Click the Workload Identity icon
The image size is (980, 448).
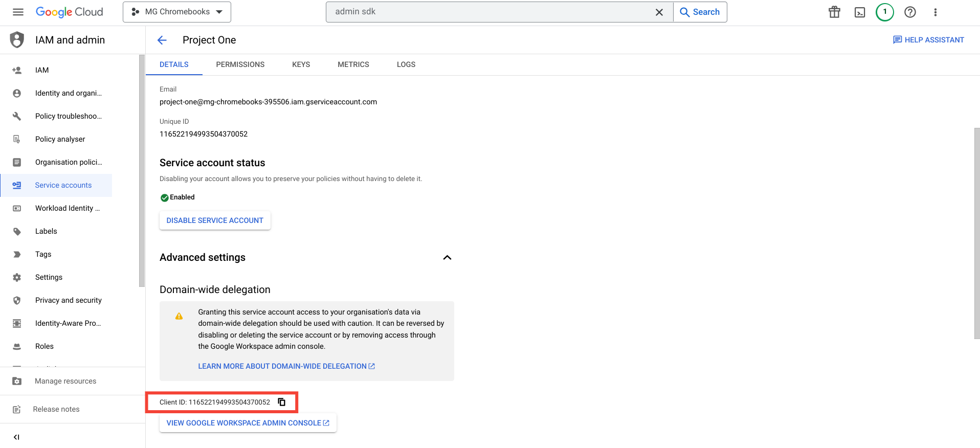pyautogui.click(x=17, y=208)
